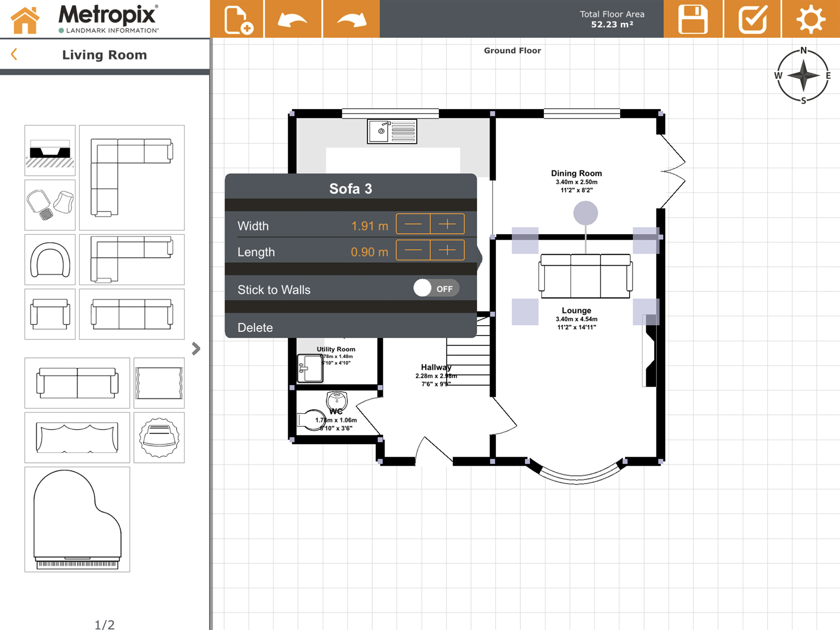This screenshot has width=840, height=630.
Task: Select the two angled armchairs item
Action: (50, 205)
